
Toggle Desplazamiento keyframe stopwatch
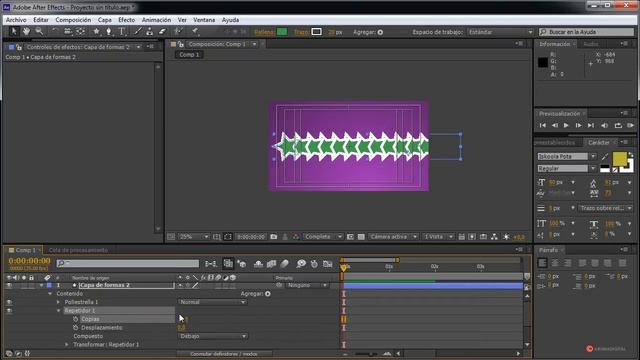[76, 328]
